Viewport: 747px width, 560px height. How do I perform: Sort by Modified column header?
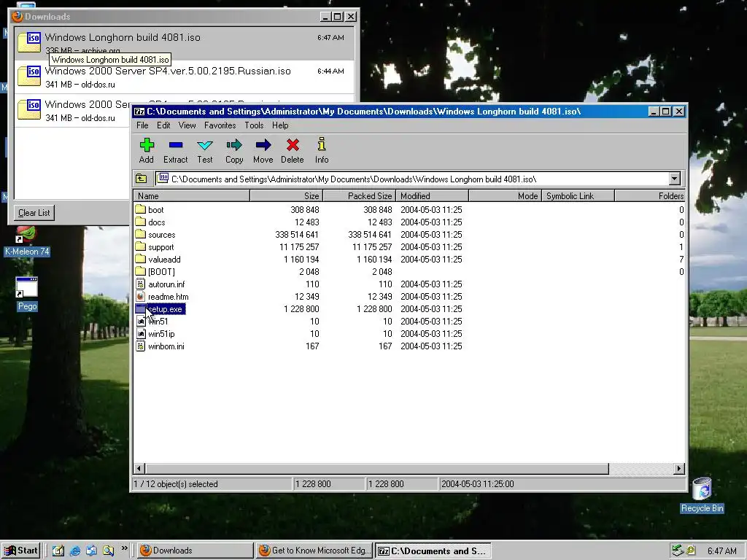click(x=432, y=195)
